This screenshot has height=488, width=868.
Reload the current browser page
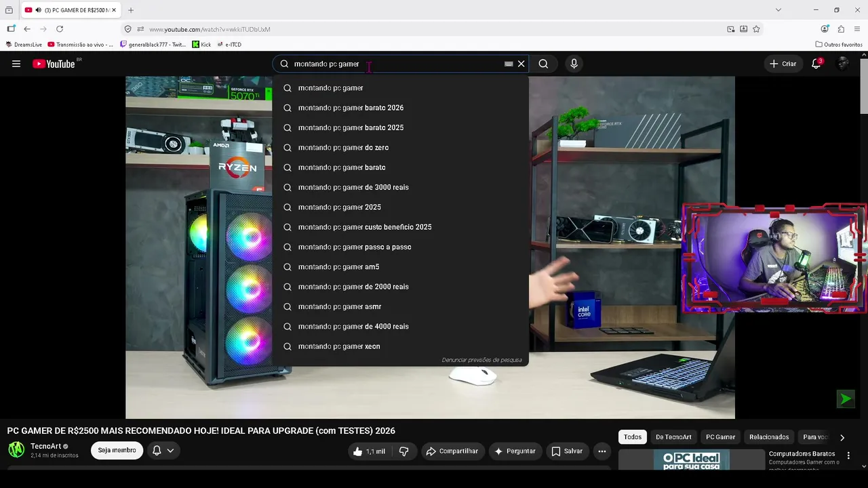tap(60, 29)
